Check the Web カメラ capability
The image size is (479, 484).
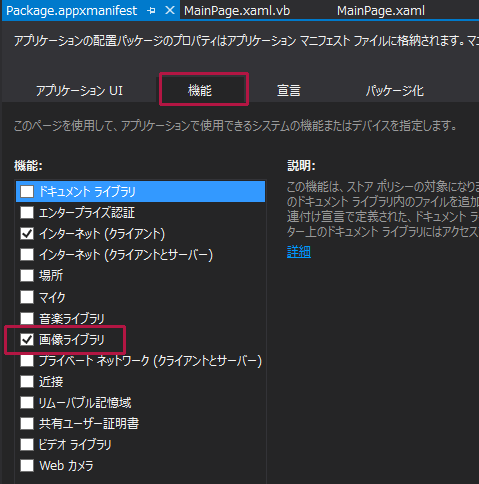tap(27, 465)
